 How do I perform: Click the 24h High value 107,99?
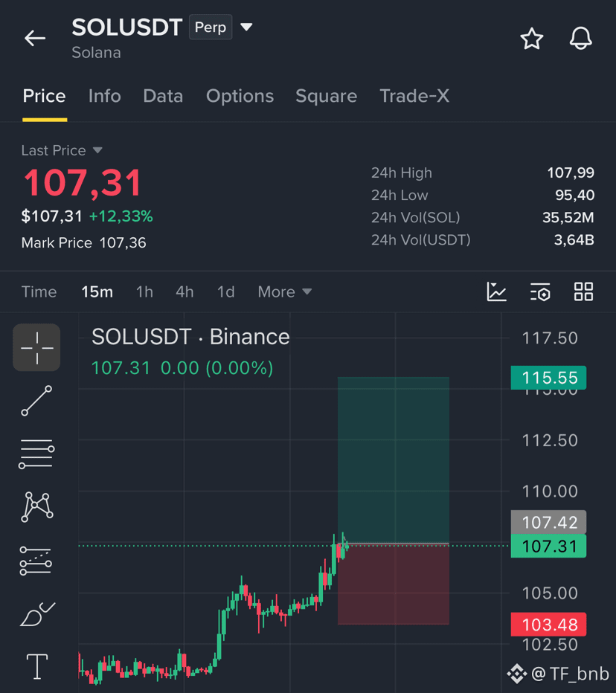(571, 173)
